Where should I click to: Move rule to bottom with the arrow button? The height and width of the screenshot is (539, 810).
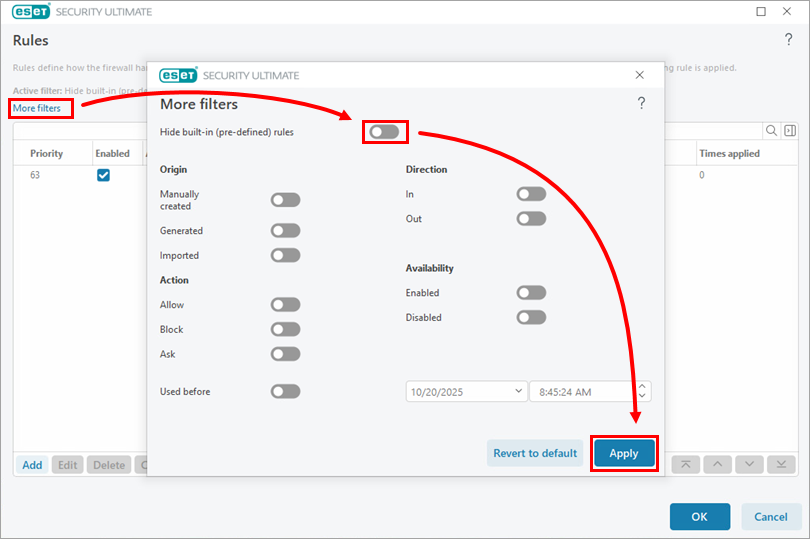[780, 464]
